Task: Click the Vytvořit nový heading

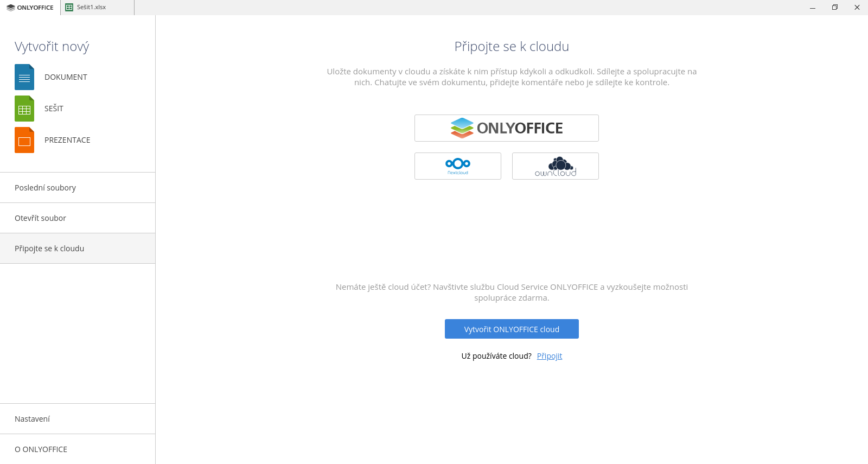Action: pos(52,47)
